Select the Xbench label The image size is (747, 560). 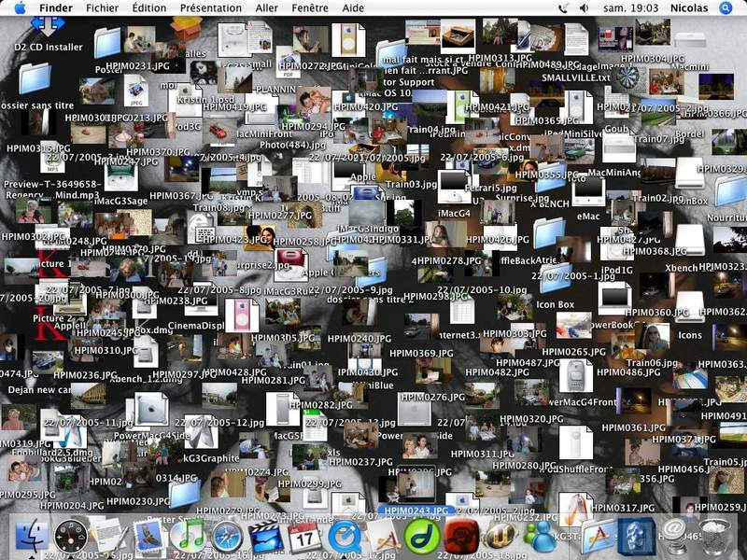point(682,268)
